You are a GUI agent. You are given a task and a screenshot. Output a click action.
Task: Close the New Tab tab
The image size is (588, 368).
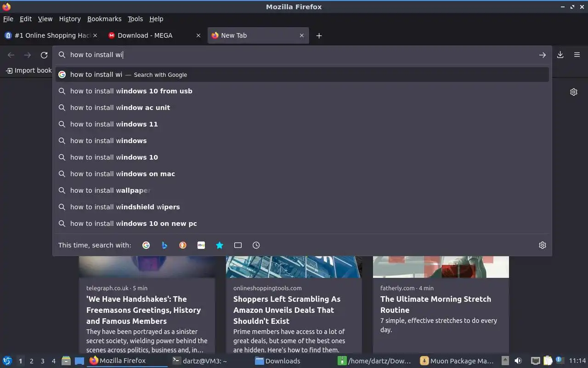coord(302,35)
